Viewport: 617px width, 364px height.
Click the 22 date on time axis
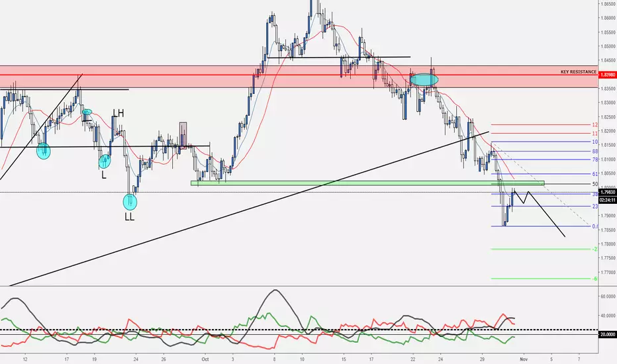coord(412,359)
